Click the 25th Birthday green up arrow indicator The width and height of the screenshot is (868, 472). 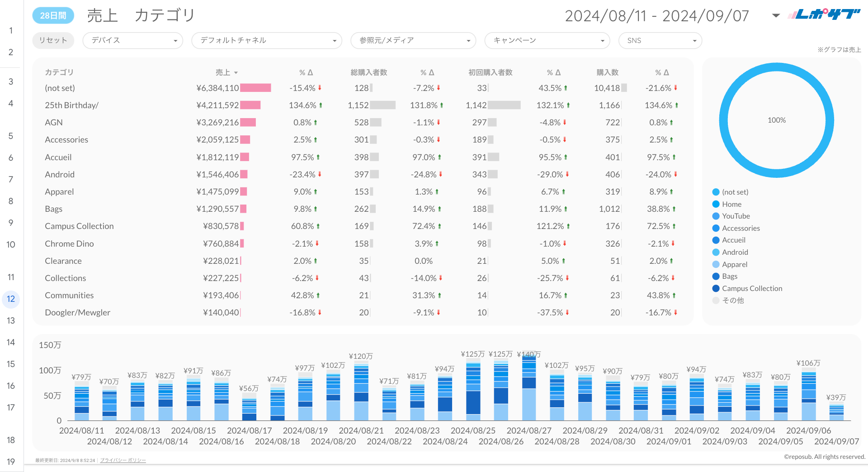click(321, 105)
